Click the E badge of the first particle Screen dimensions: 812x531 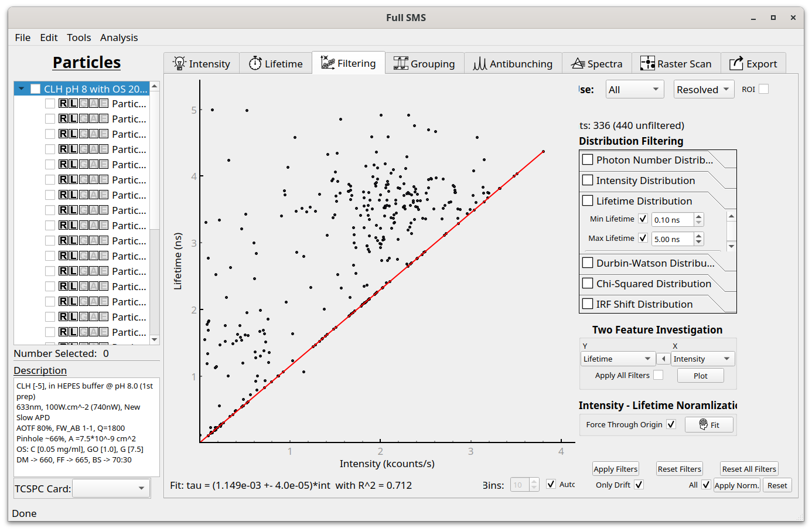click(x=104, y=104)
